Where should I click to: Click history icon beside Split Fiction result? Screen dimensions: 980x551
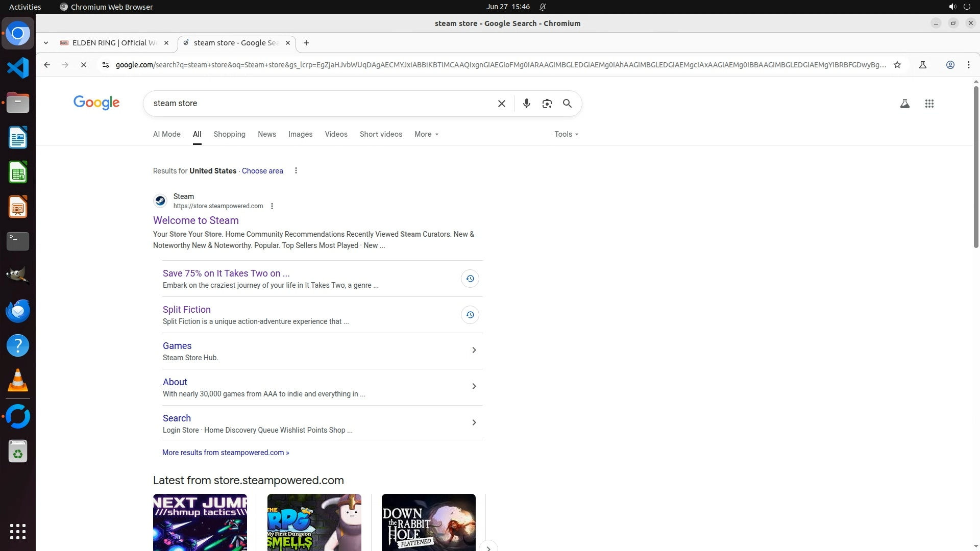tap(470, 315)
